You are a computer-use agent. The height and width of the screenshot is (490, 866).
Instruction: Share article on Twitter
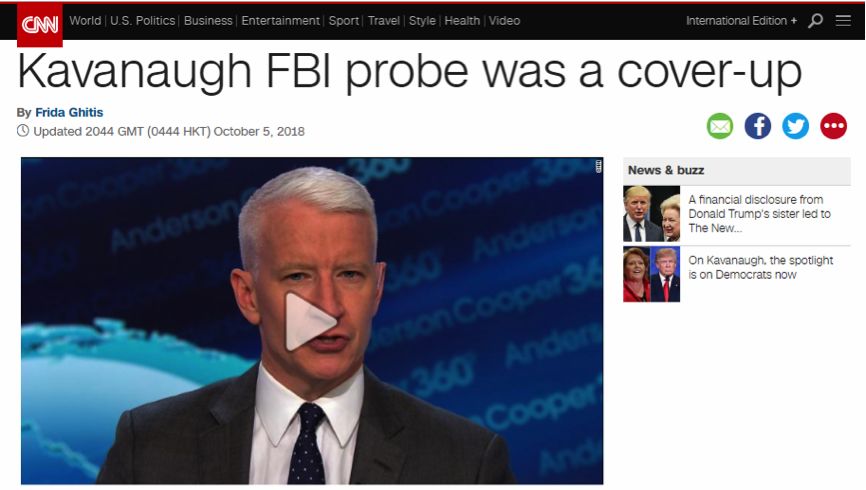coord(795,127)
